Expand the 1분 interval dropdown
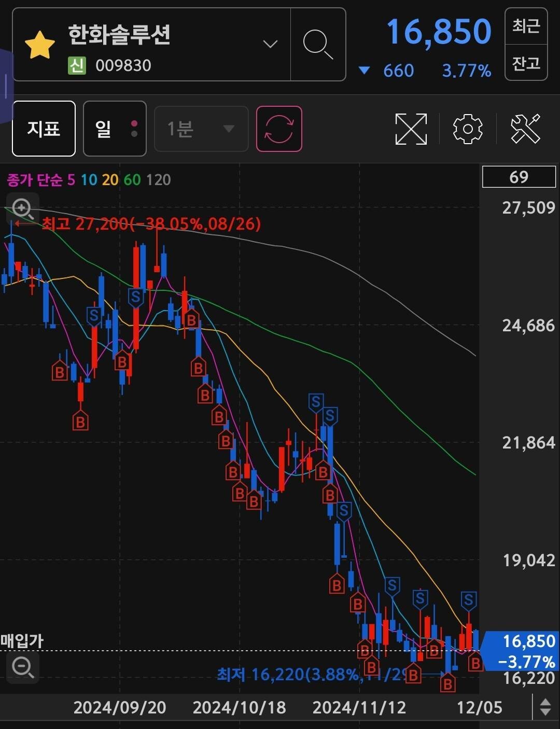Viewport: 560px width, 729px height. pos(201,129)
